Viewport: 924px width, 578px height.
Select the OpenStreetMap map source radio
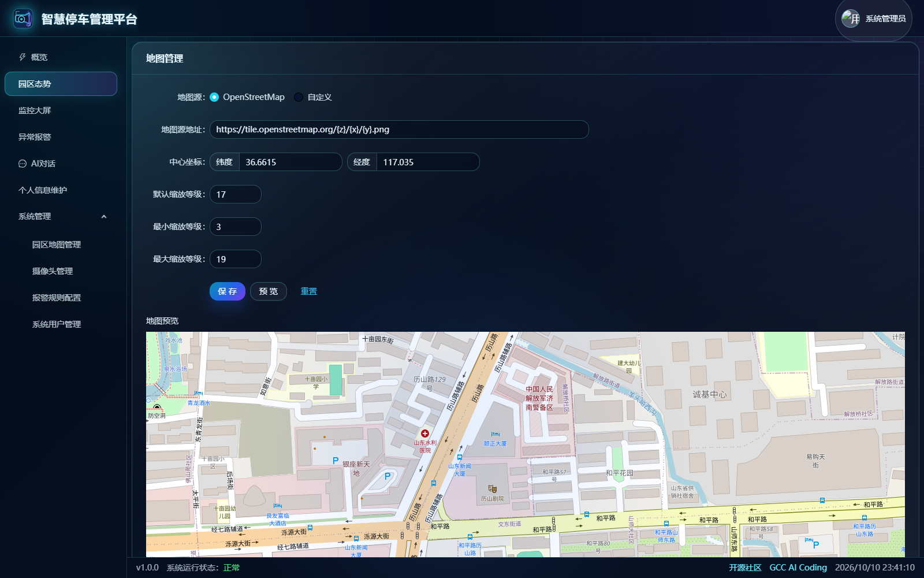(x=214, y=97)
